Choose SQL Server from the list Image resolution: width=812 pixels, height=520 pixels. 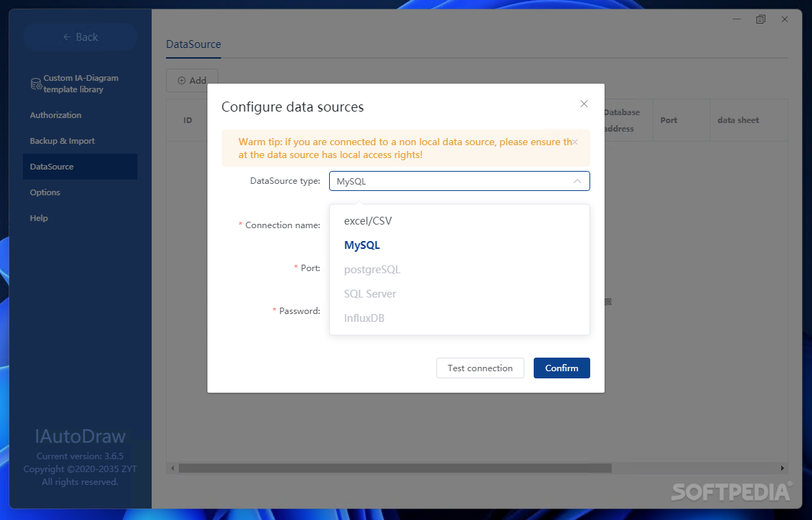coord(459,294)
